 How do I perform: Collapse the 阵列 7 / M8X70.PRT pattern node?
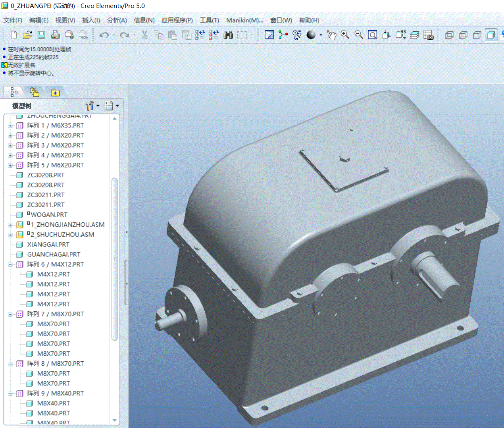[x=10, y=314]
